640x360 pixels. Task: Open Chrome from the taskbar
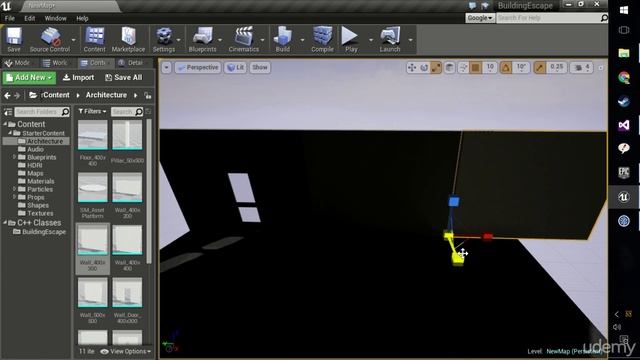click(x=624, y=77)
